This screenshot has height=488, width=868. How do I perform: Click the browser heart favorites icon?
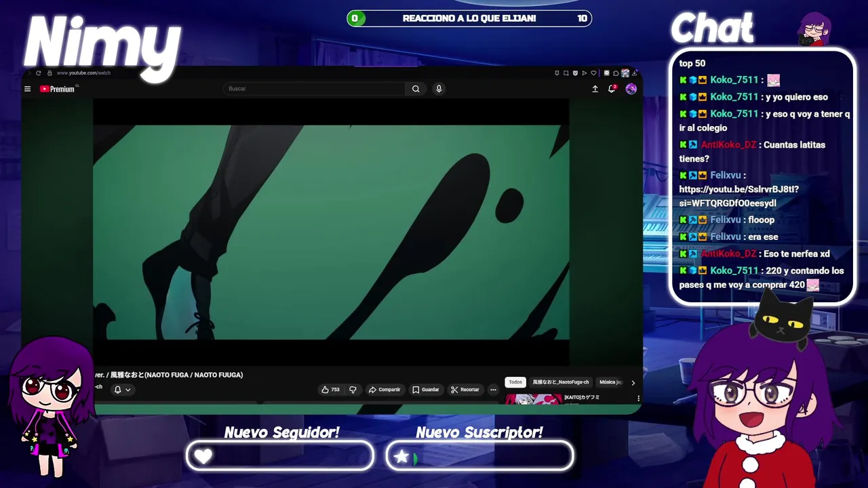point(593,73)
